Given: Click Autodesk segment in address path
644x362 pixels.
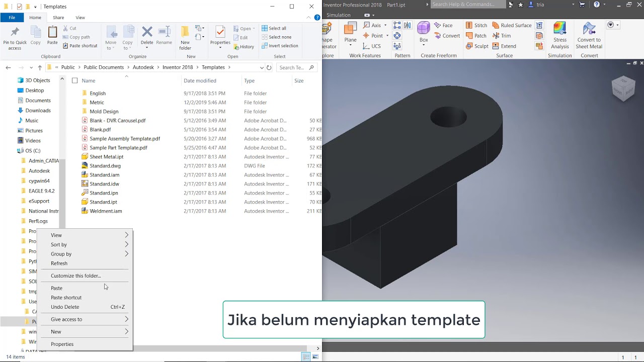Looking at the screenshot, I should pyautogui.click(x=143, y=67).
